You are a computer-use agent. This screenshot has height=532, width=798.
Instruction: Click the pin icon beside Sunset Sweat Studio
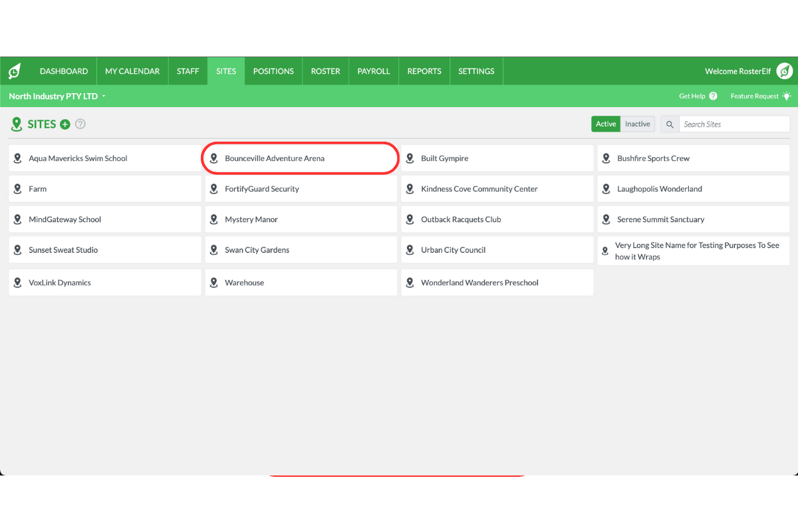[18, 250]
